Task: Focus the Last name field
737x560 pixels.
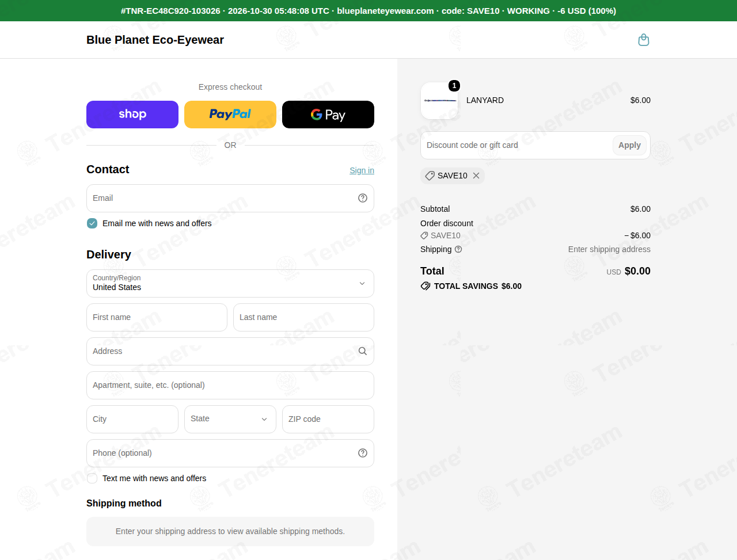Action: pyautogui.click(x=303, y=317)
